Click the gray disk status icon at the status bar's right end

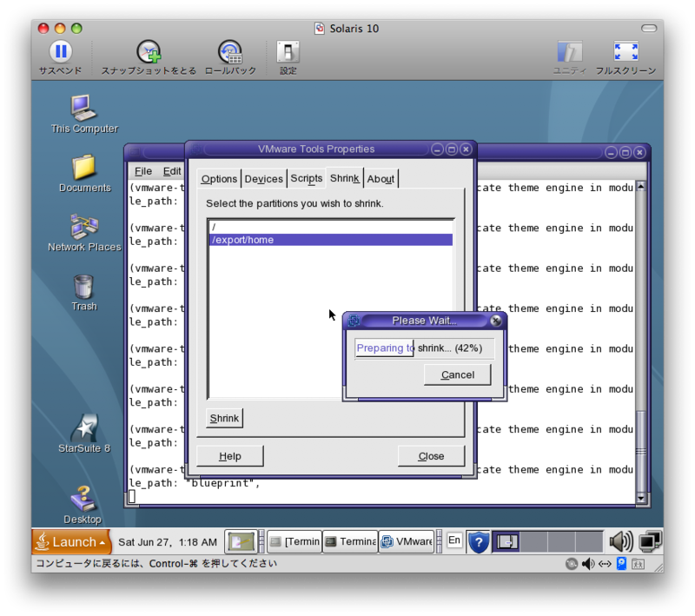click(x=638, y=564)
